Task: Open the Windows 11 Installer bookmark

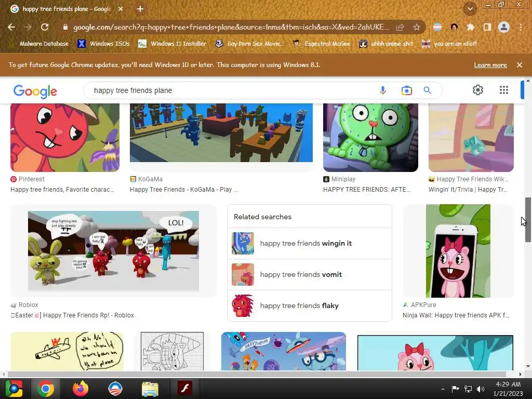Action: [172, 44]
